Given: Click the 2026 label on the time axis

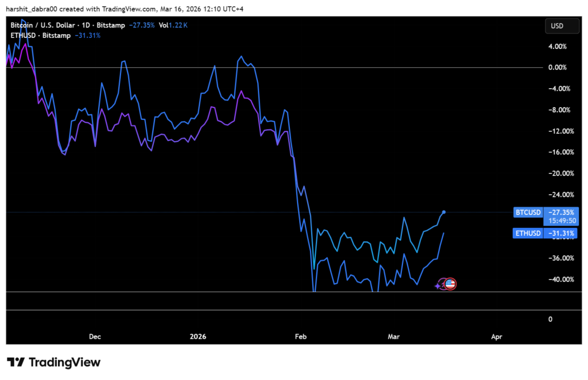Looking at the screenshot, I should point(198,337).
